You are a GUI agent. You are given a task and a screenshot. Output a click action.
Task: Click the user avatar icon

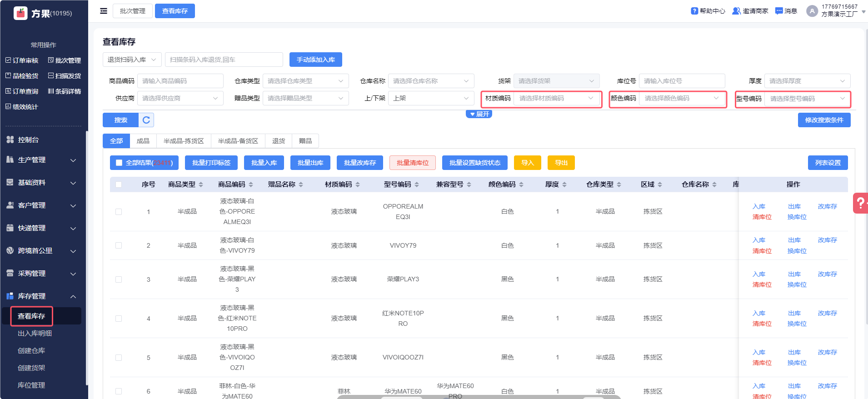pyautogui.click(x=812, y=11)
